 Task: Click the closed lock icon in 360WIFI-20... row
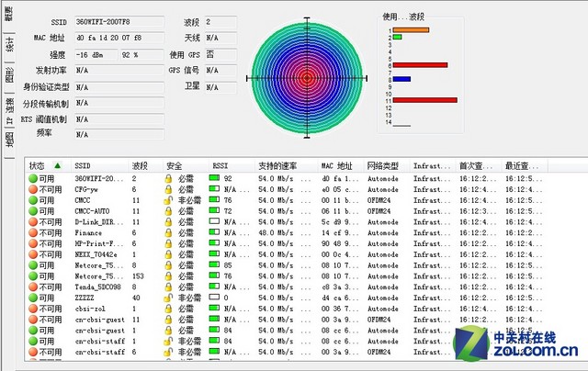coord(168,179)
